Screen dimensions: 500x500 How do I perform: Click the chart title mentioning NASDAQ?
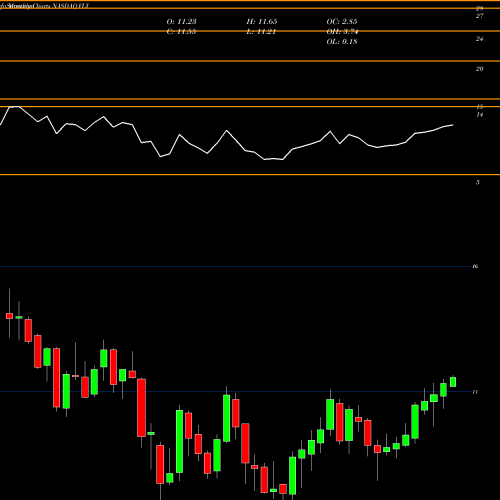coord(45,6)
